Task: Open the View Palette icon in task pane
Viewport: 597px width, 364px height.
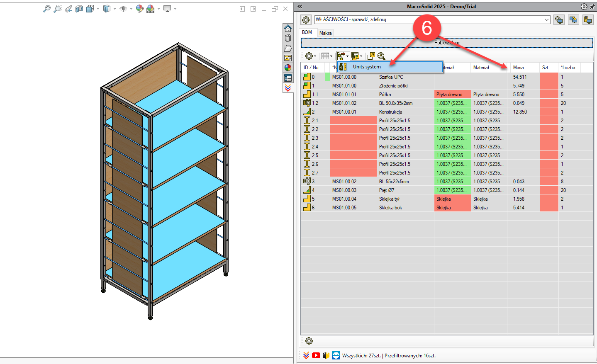Action: coord(288,58)
